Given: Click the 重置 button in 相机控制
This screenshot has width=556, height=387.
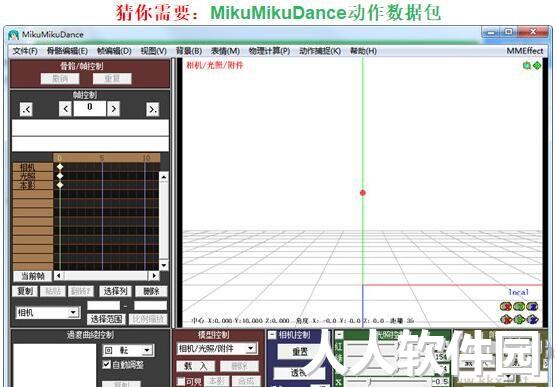Looking at the screenshot, I should tap(300, 352).
